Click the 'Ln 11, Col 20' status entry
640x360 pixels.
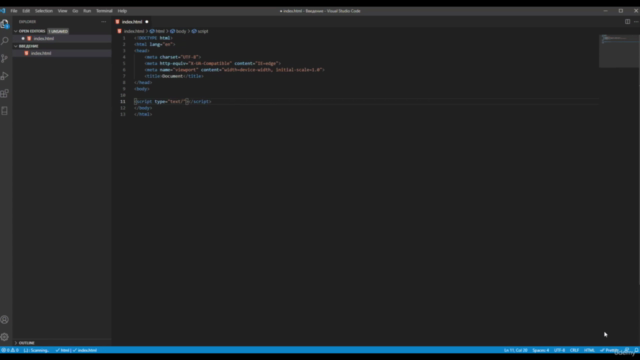(516, 350)
